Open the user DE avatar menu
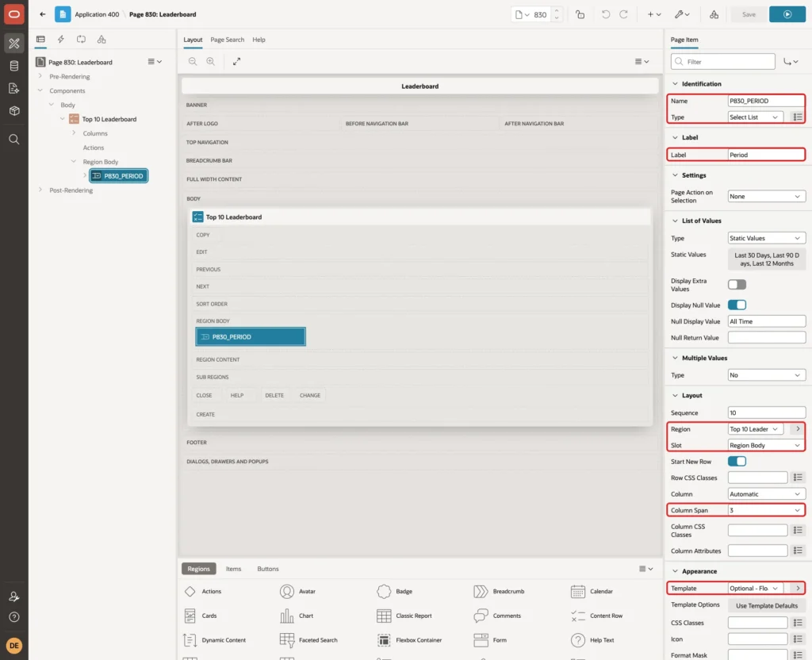Screen dimensions: 812x660 tap(14, 646)
